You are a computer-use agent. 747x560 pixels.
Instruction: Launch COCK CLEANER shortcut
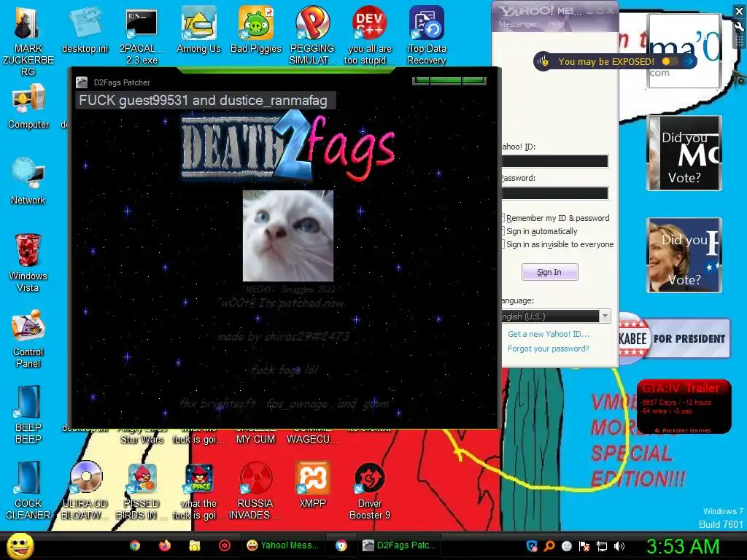pyautogui.click(x=28, y=491)
